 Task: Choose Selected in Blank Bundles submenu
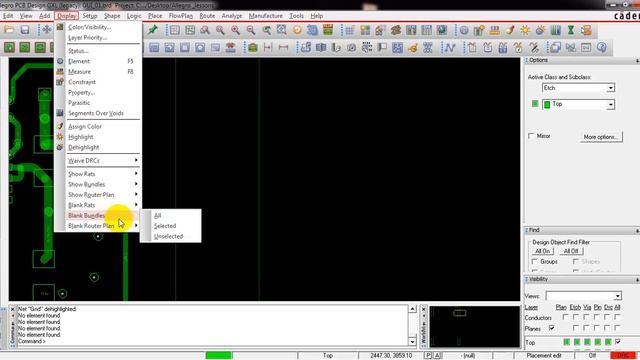pyautogui.click(x=165, y=226)
